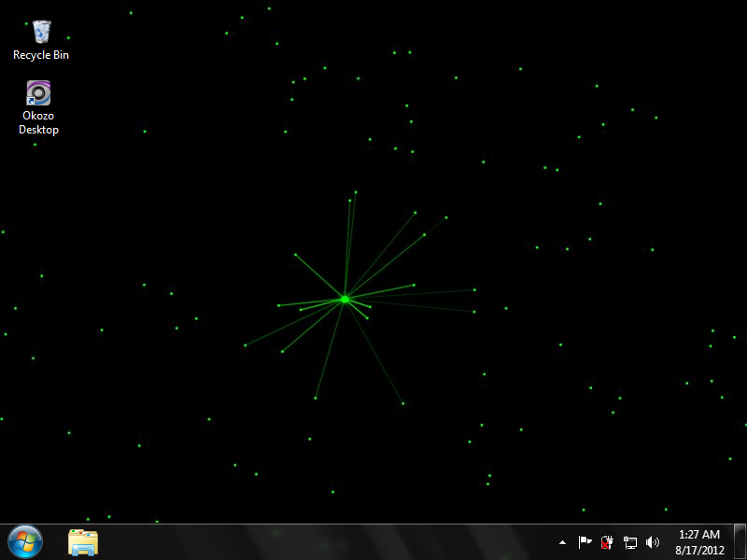747x560 pixels.
Task: Select the Recycle Bin desktop icon
Action: (x=41, y=32)
